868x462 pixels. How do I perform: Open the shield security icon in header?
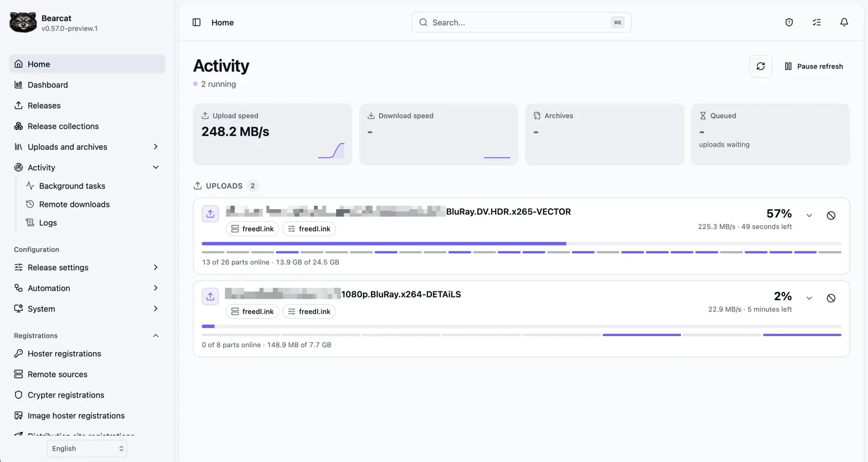(789, 22)
